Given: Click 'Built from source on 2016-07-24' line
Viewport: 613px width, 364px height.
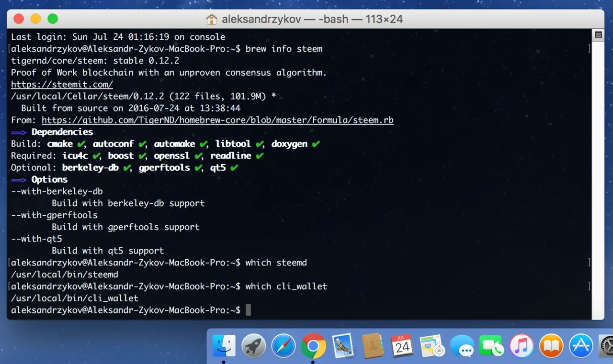Looking at the screenshot, I should click(x=131, y=108).
